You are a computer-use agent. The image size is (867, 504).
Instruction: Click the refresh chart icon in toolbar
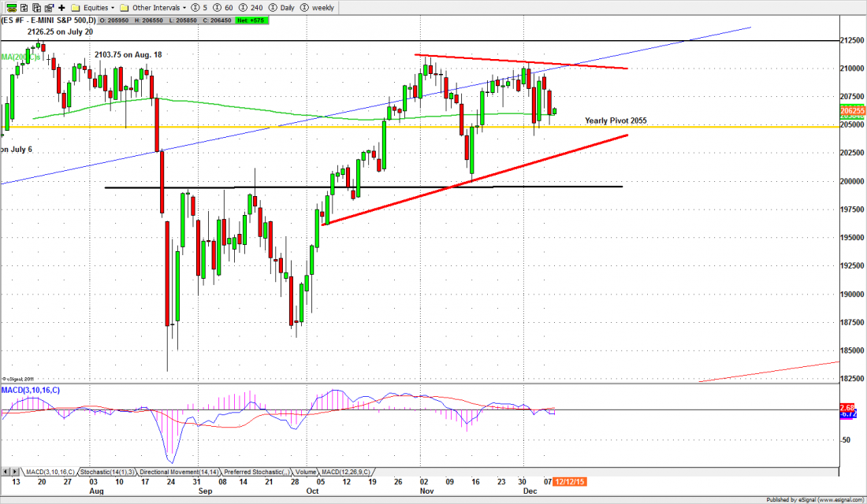coord(23,7)
